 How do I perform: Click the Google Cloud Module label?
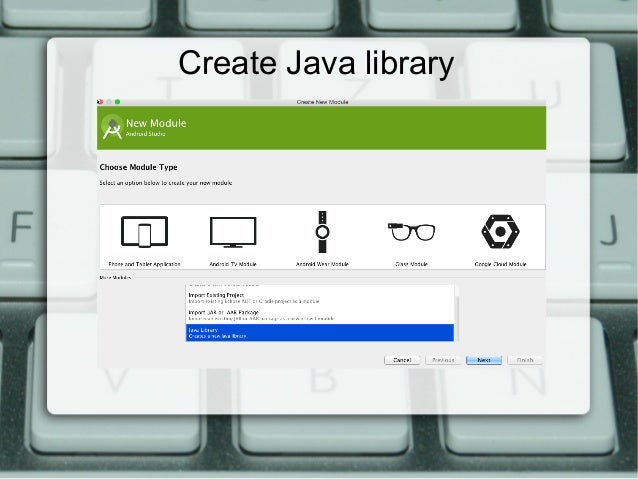coord(500,264)
